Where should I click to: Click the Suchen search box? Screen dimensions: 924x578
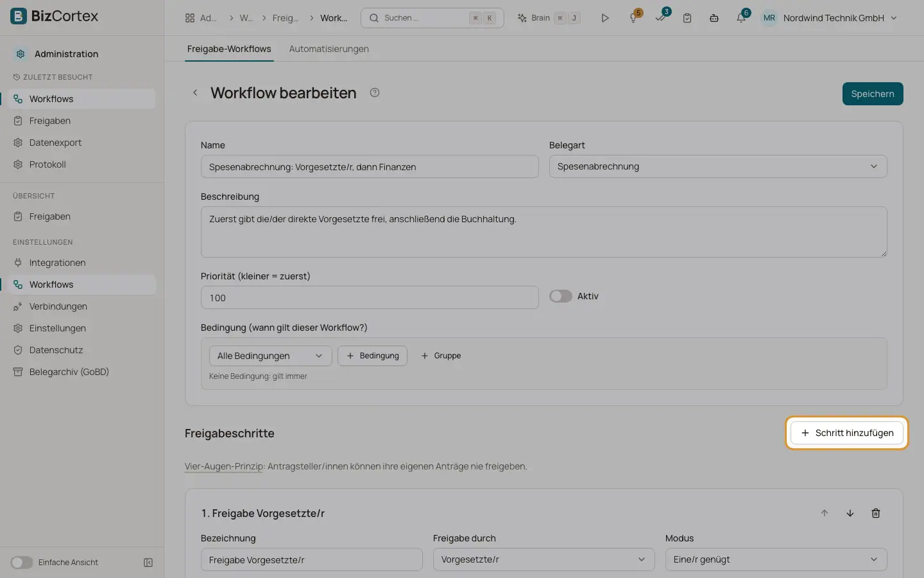432,18
